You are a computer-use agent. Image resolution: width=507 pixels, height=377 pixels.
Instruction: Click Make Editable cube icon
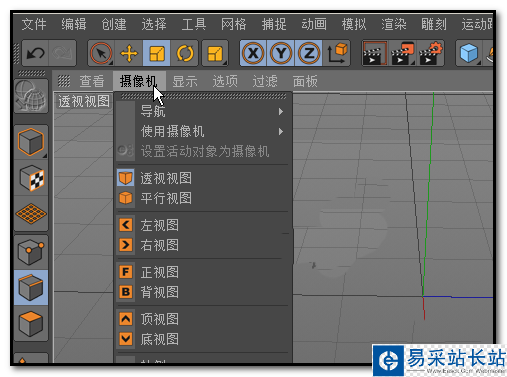[31, 142]
